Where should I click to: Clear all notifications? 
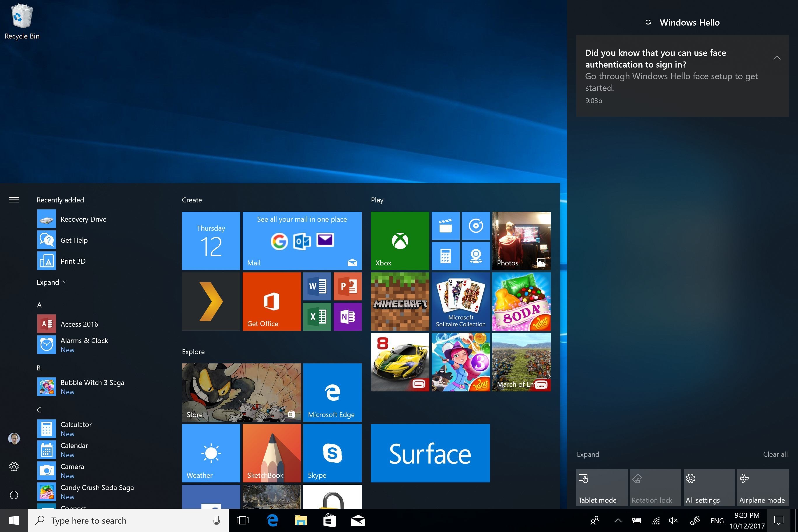pos(775,454)
